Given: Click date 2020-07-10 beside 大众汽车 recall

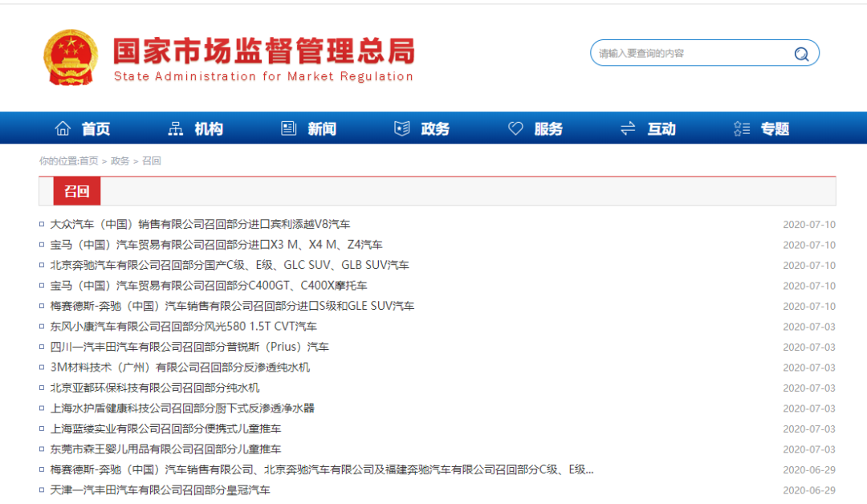Looking at the screenshot, I should 809,225.
